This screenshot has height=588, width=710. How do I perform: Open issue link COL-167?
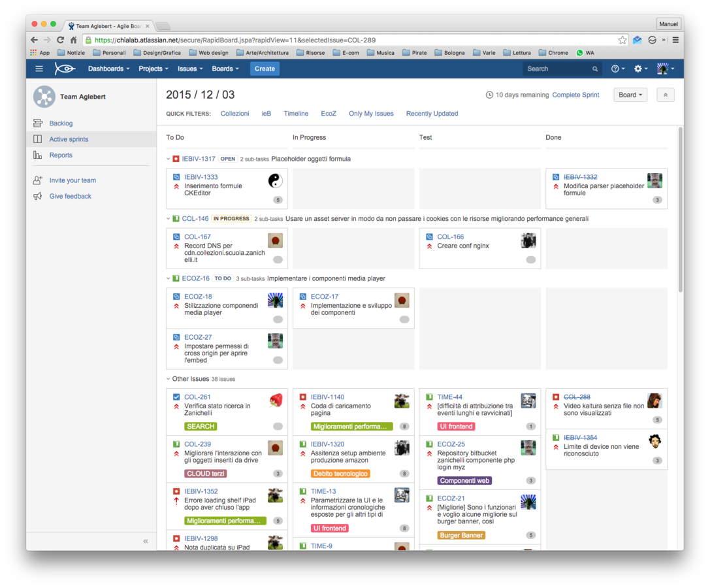197,237
